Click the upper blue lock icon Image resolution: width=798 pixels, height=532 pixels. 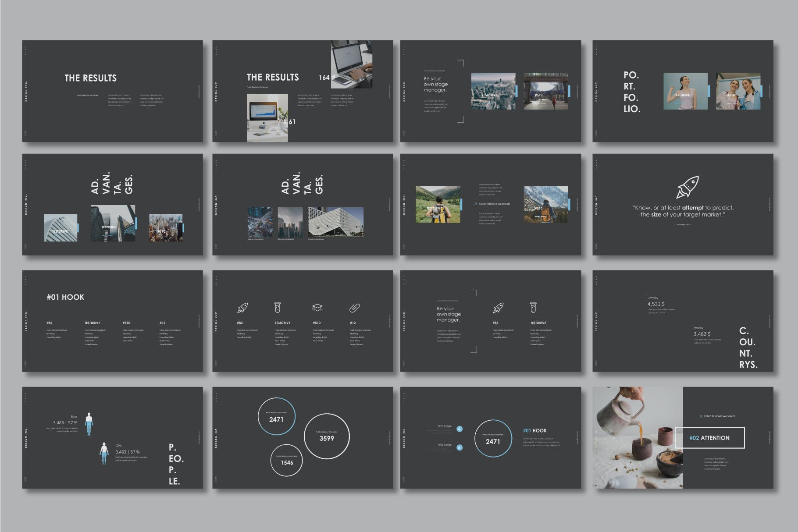tap(460, 429)
